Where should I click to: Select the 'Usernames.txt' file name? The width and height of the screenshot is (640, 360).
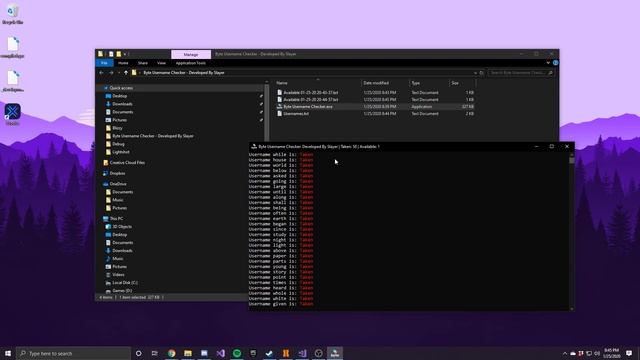pos(296,113)
